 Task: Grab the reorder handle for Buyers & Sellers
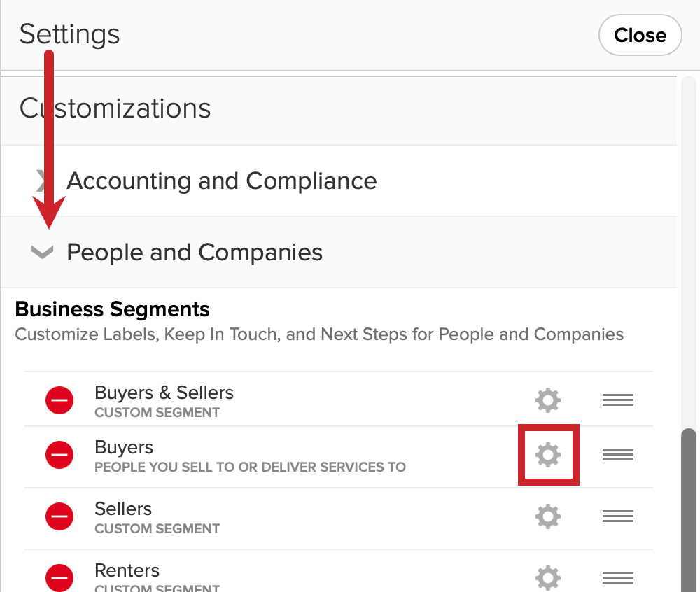pyautogui.click(x=618, y=400)
